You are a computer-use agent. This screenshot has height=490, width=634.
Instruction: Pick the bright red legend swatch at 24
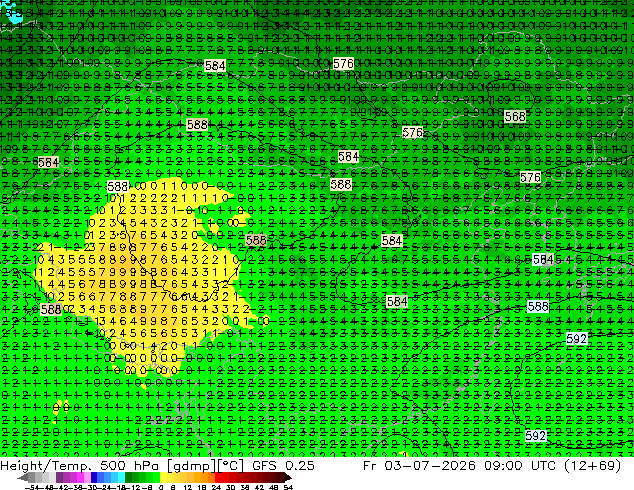pyautogui.click(x=218, y=477)
